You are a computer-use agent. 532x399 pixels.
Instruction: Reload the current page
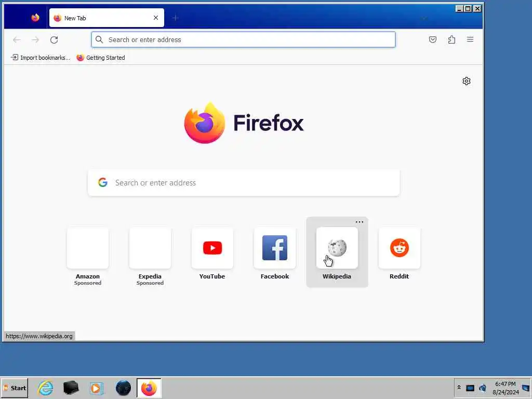(x=54, y=39)
